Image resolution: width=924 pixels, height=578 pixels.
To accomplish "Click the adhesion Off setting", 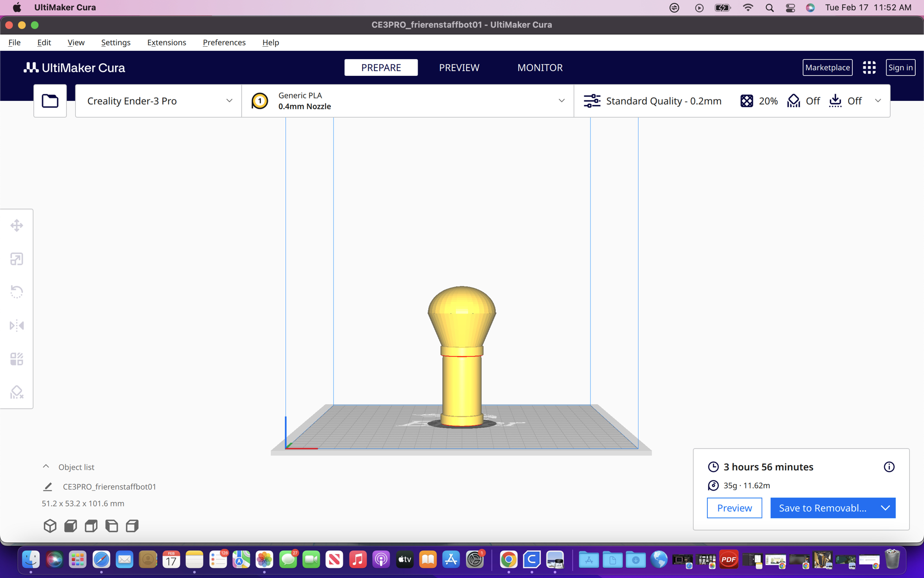I will click(845, 101).
